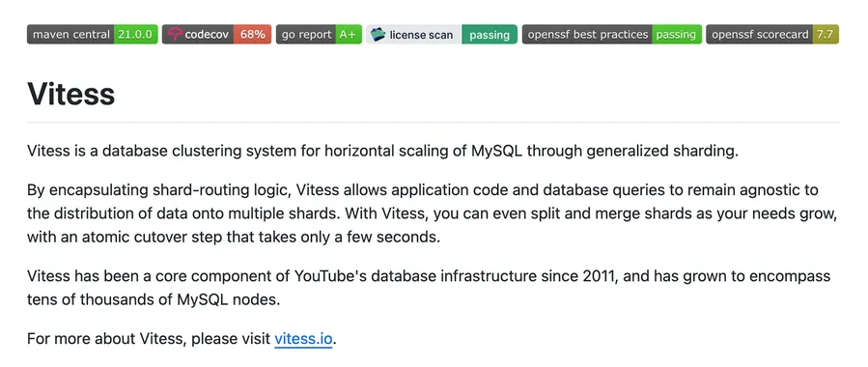
Task: Click the database clustering system description sentence
Action: click(382, 151)
